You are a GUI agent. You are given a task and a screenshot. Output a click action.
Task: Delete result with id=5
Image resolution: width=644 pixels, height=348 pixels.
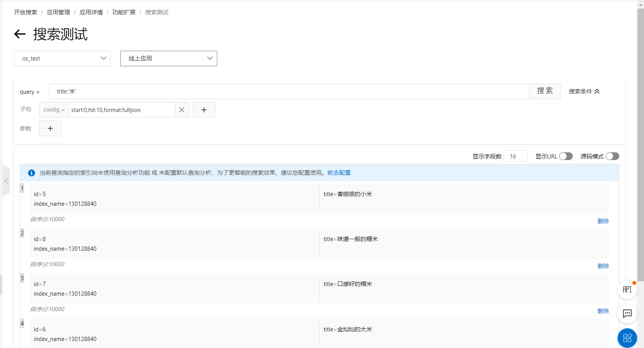(603, 221)
